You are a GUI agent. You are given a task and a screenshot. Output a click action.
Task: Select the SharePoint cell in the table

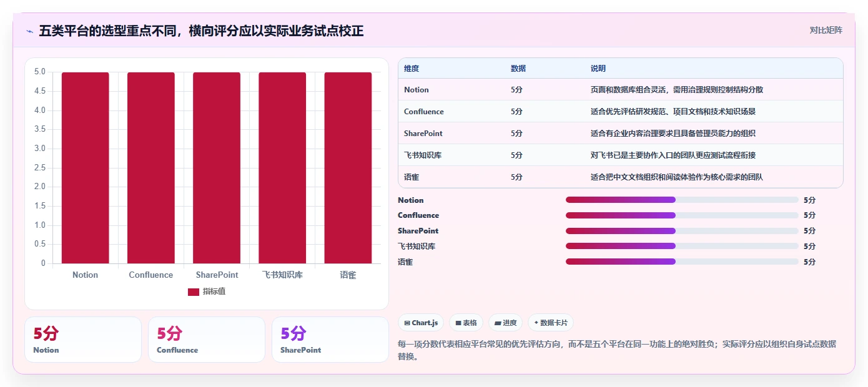click(x=423, y=134)
